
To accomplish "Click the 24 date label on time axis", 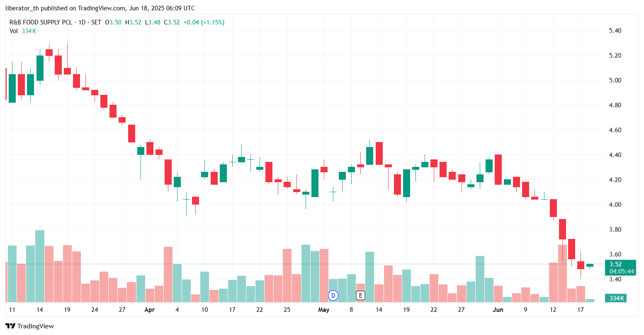I will point(95,310).
